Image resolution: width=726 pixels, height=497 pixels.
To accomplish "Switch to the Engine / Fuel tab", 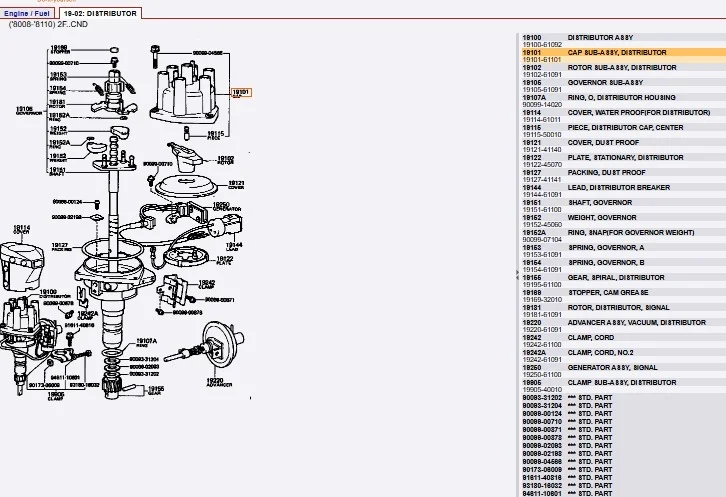I will pyautogui.click(x=27, y=13).
